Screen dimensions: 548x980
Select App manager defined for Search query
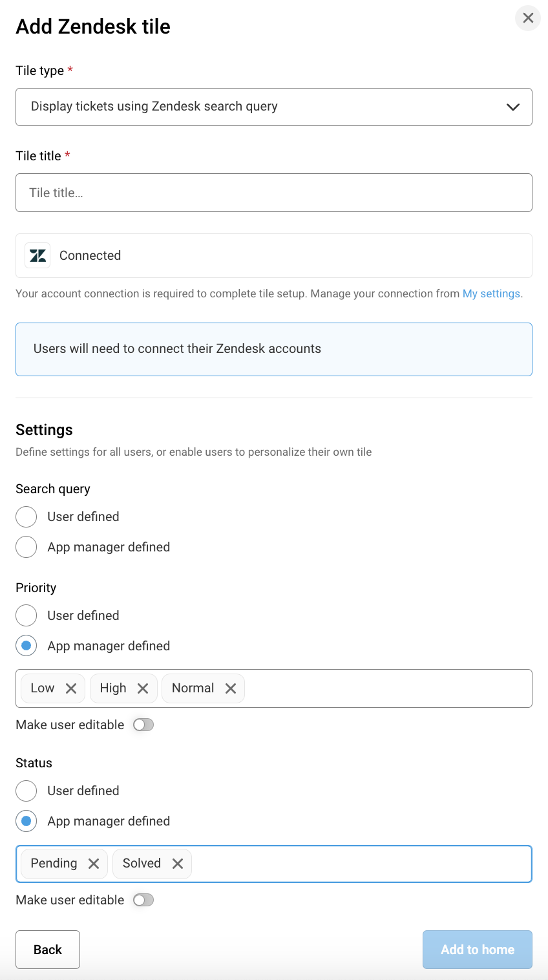[26, 547]
